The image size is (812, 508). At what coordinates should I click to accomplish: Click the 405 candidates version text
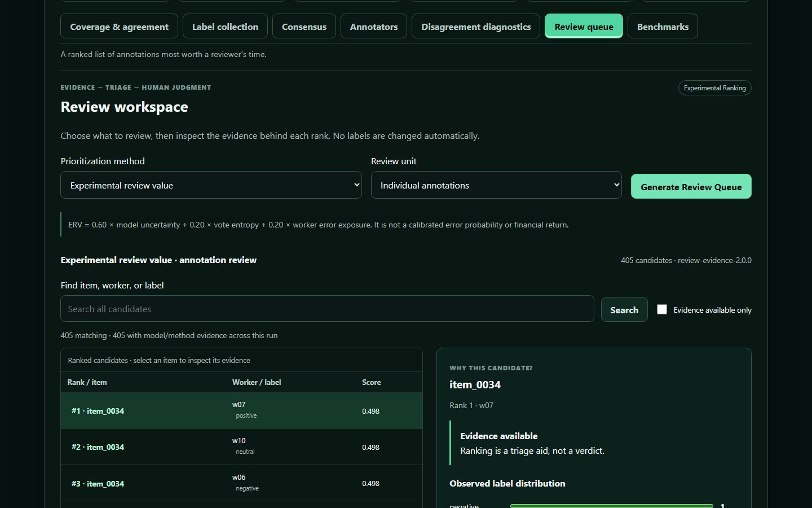point(686,260)
